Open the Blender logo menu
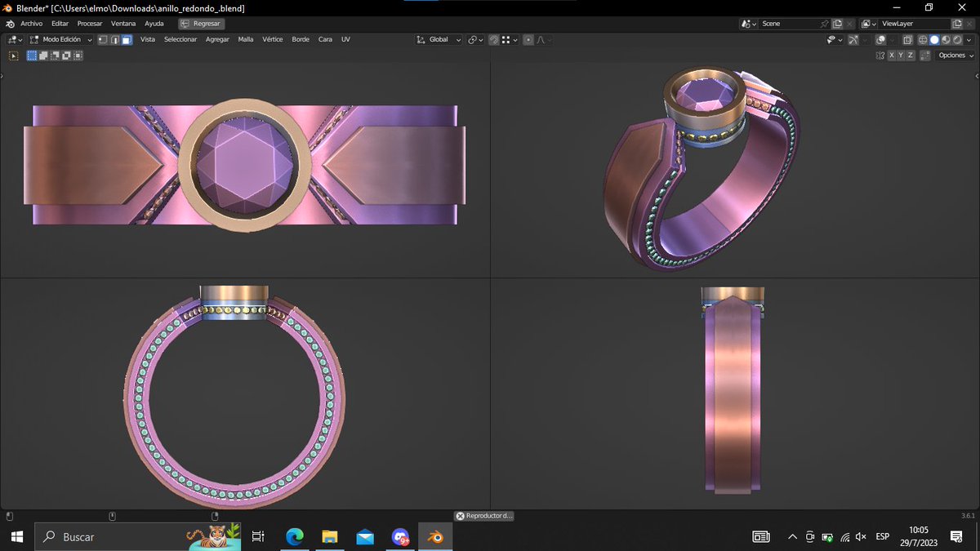The image size is (980, 551). point(10,24)
